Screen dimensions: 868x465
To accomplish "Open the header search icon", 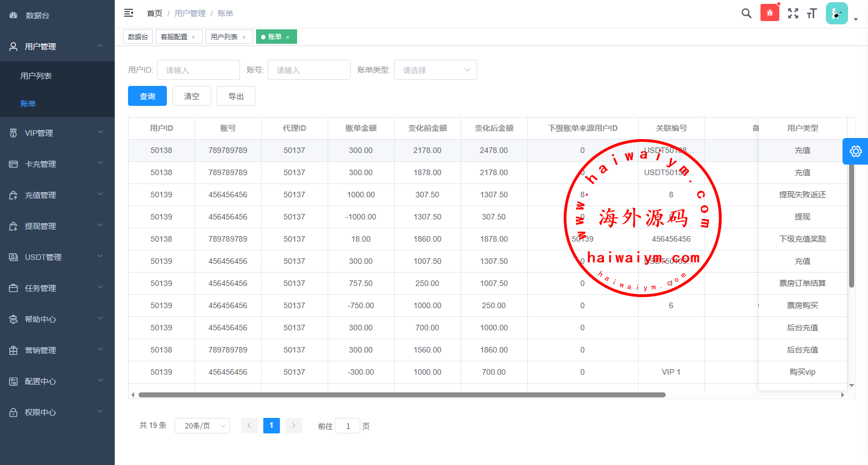I will (746, 13).
